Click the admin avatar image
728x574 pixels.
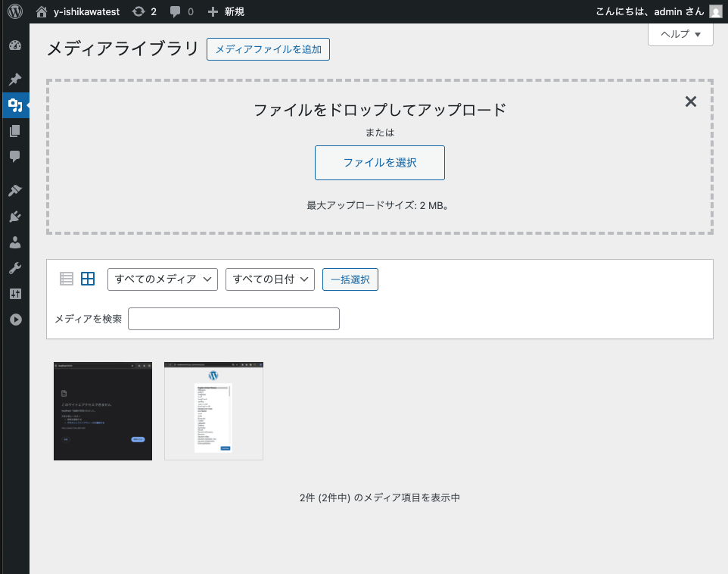715,11
